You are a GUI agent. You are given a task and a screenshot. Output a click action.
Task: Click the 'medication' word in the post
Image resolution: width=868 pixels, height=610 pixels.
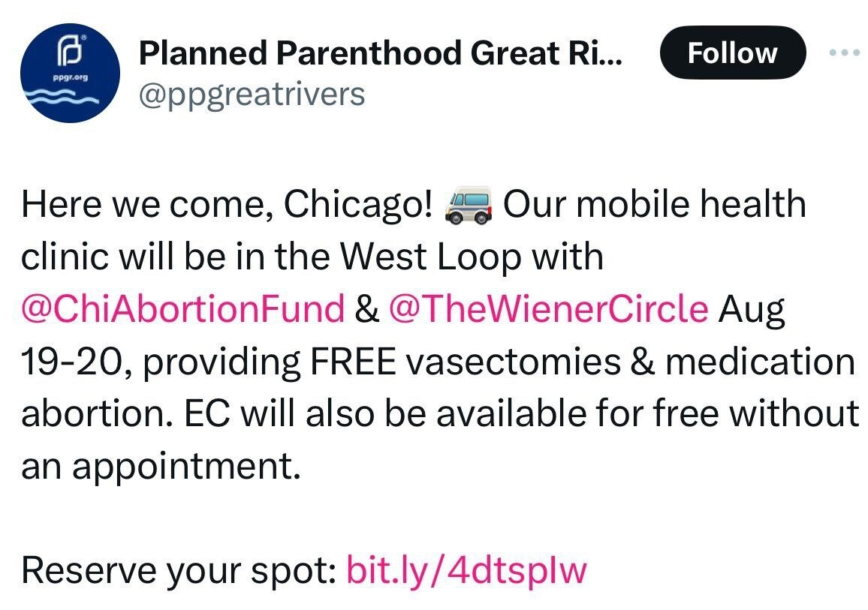pos(760,362)
